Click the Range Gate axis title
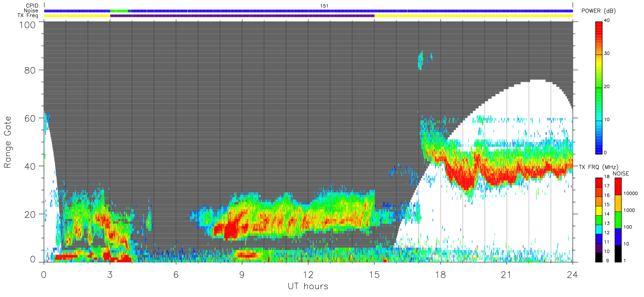This screenshot has width=644, height=297. click(x=8, y=143)
